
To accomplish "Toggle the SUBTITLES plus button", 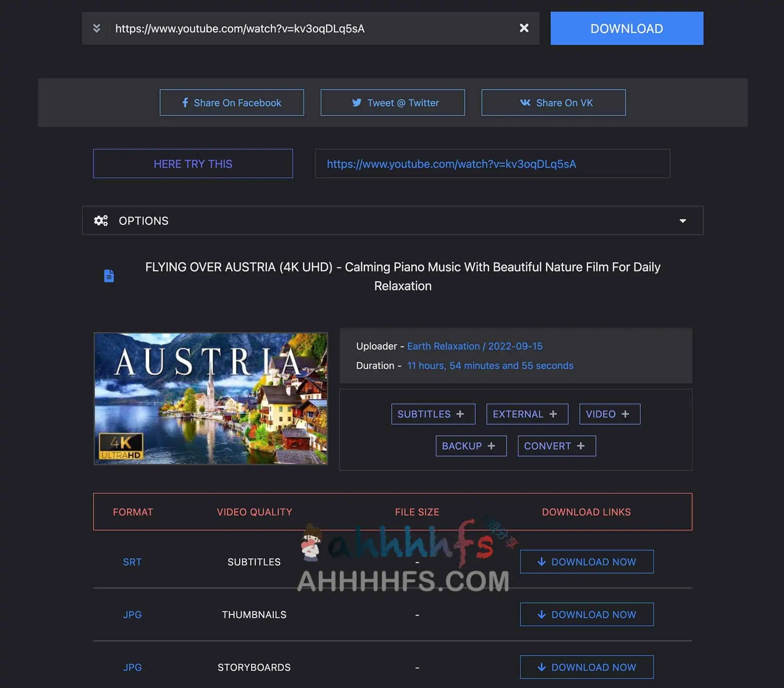I will click(x=433, y=413).
